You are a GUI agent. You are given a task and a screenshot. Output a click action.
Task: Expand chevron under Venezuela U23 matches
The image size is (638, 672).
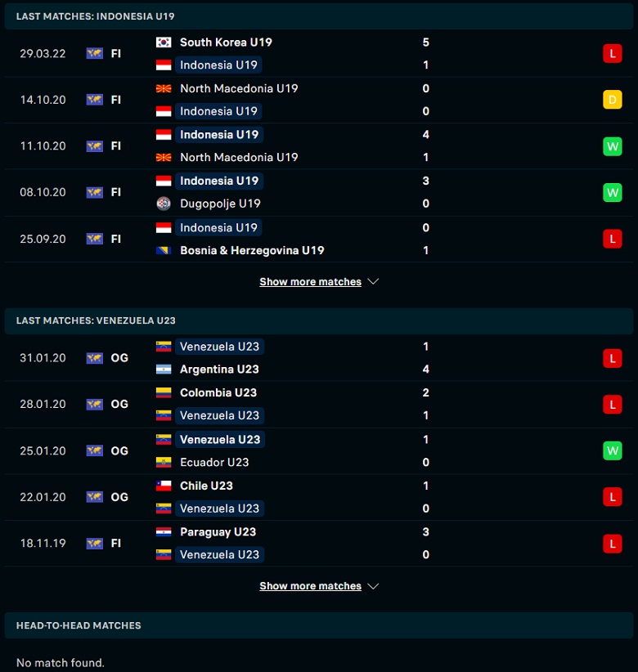click(x=373, y=586)
